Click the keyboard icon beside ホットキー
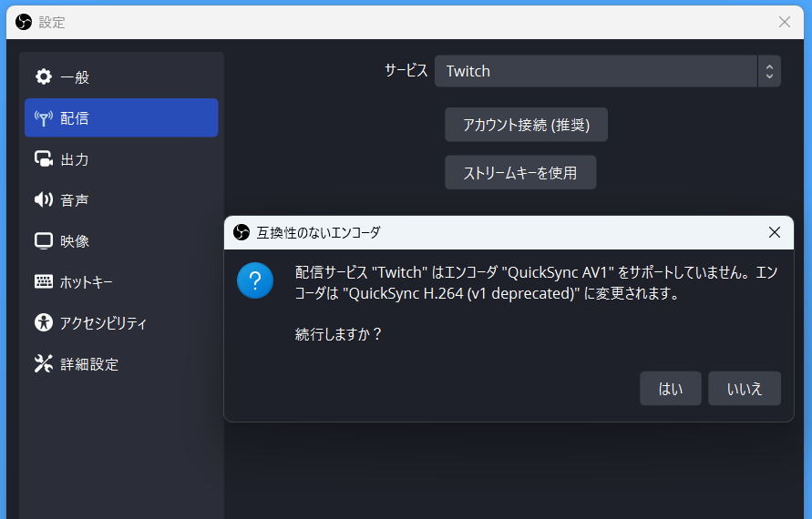 click(x=44, y=281)
